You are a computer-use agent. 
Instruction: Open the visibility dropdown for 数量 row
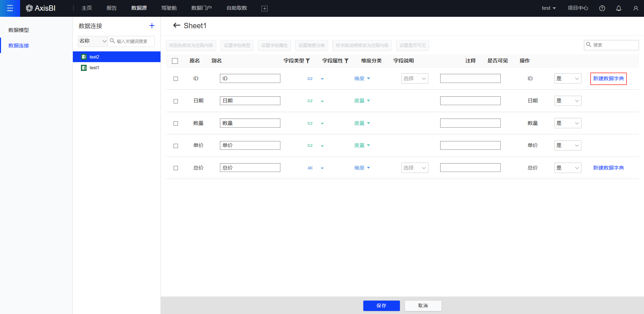pyautogui.click(x=567, y=123)
